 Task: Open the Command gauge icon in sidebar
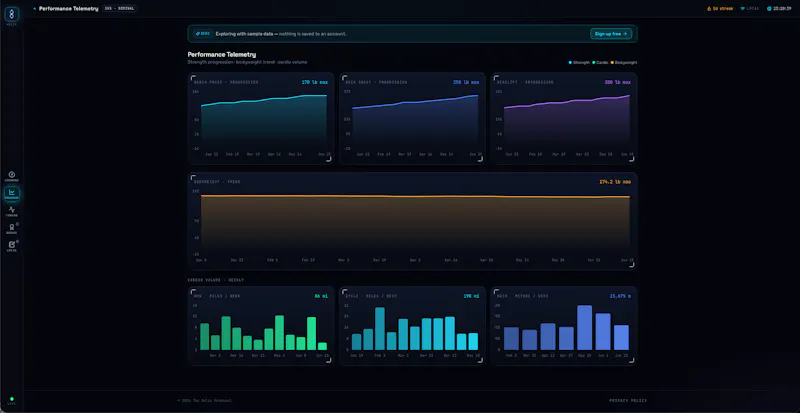click(x=12, y=175)
